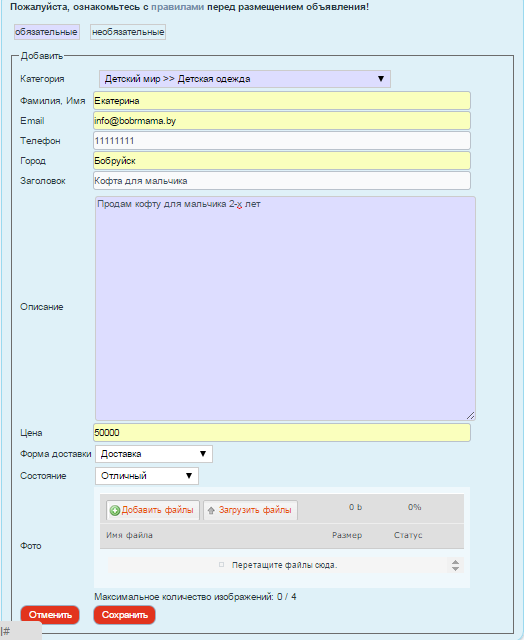Viewport: 524px width, 640px height.
Task: Click the sort arrows icon in the file drop area
Action: 455,565
